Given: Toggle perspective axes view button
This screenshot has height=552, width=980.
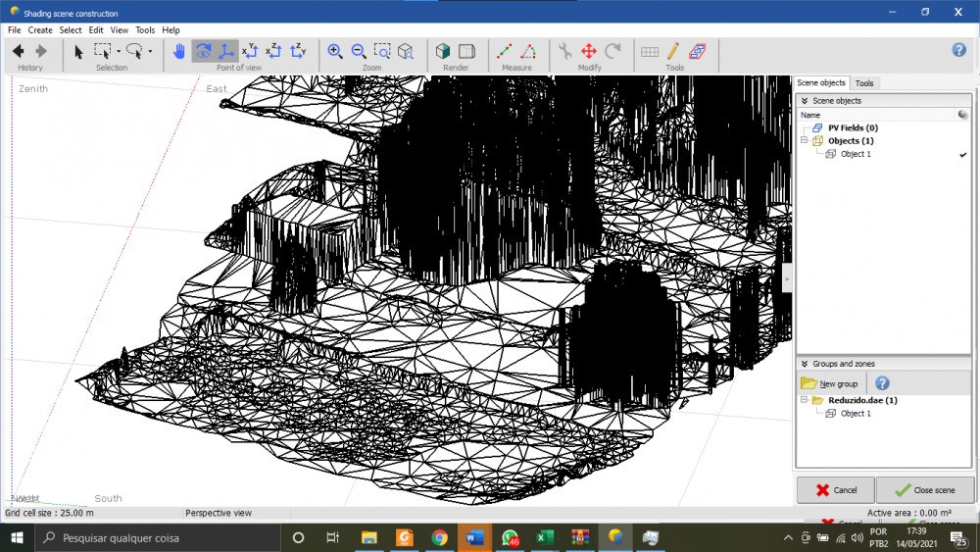Looking at the screenshot, I should pyautogui.click(x=226, y=51).
